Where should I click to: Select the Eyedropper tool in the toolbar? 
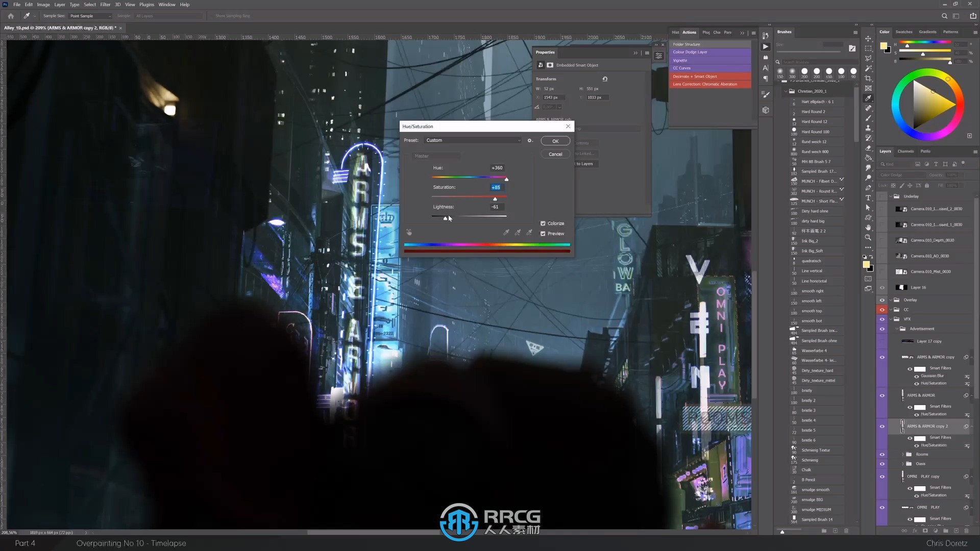(868, 98)
